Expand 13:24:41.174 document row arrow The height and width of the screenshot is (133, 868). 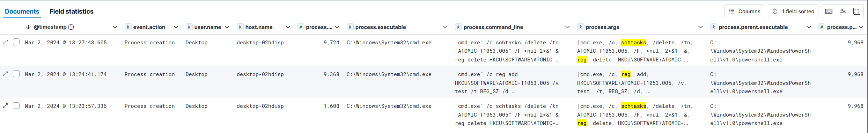6,74
